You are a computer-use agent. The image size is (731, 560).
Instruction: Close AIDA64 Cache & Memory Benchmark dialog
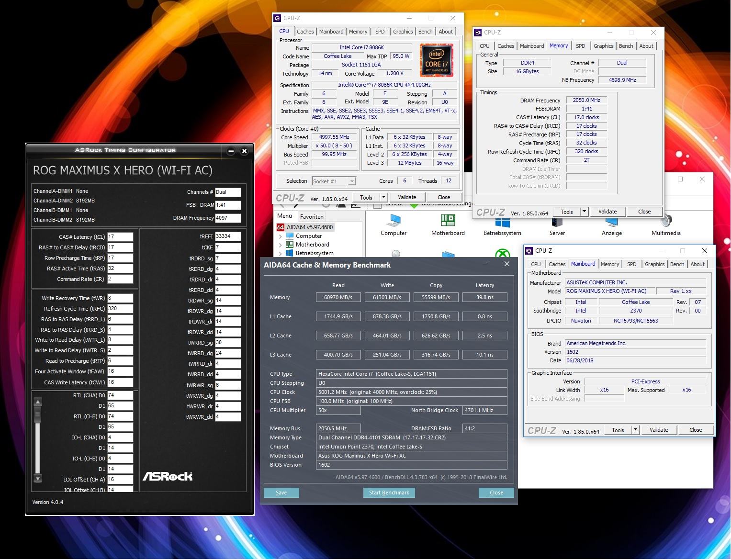click(507, 264)
